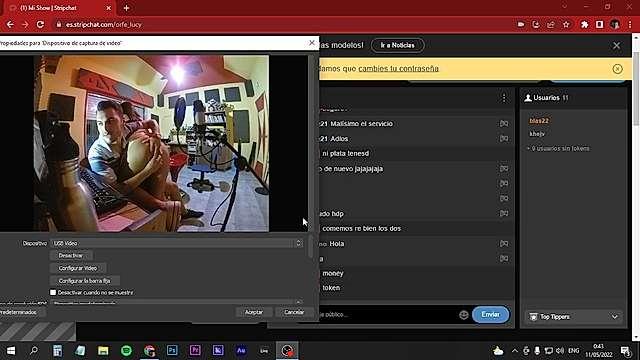The image size is (640, 360).
Task: Open Media Encoder from the taskbar
Action: (218, 351)
